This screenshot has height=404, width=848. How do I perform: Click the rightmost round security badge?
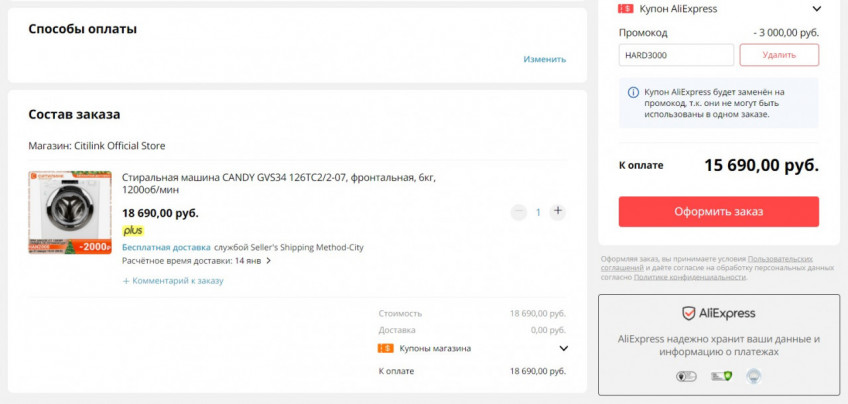(753, 376)
